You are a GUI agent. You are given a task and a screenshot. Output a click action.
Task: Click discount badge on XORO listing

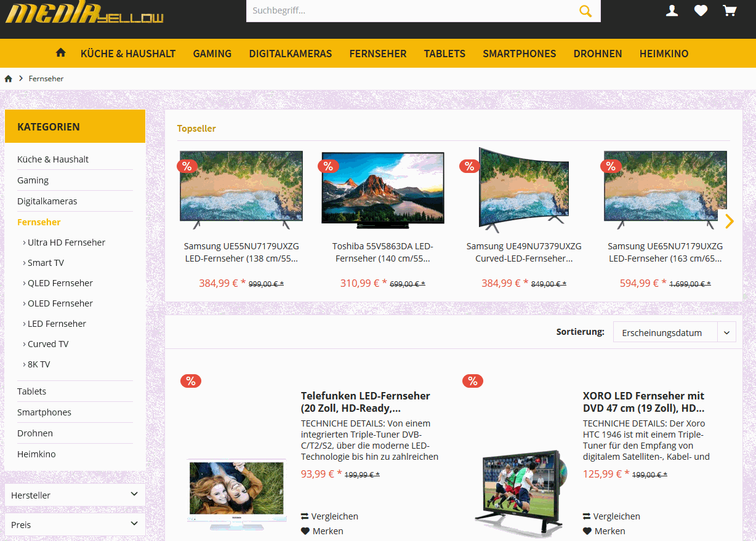point(473,381)
